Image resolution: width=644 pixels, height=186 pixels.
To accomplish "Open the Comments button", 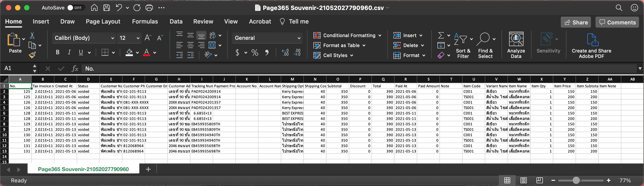I will (617, 22).
